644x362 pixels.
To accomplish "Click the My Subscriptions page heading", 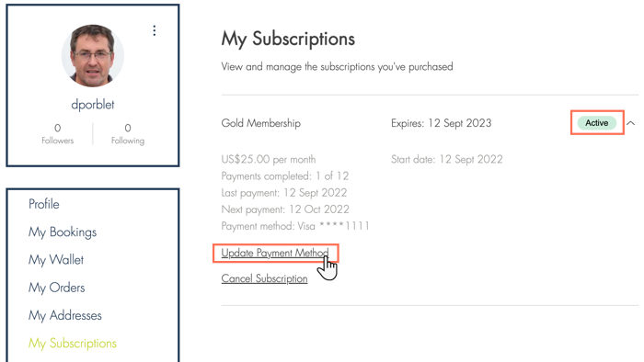I will click(x=288, y=39).
